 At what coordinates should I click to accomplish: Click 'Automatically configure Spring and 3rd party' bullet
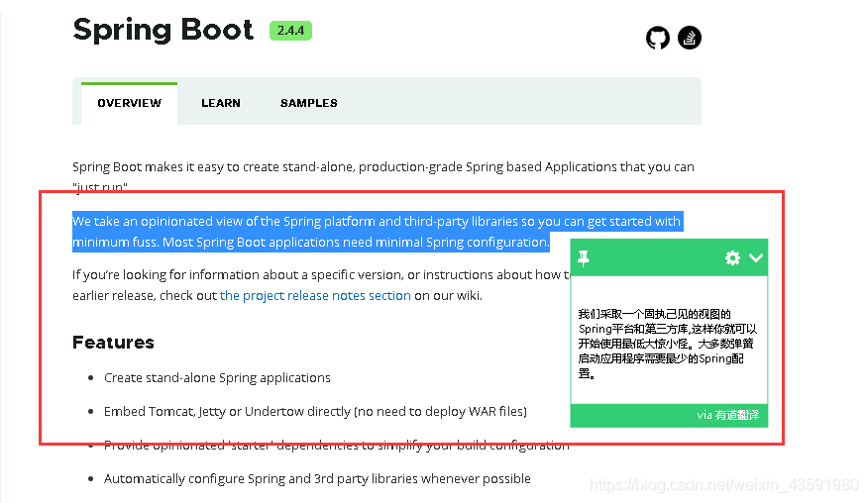pyautogui.click(x=317, y=478)
